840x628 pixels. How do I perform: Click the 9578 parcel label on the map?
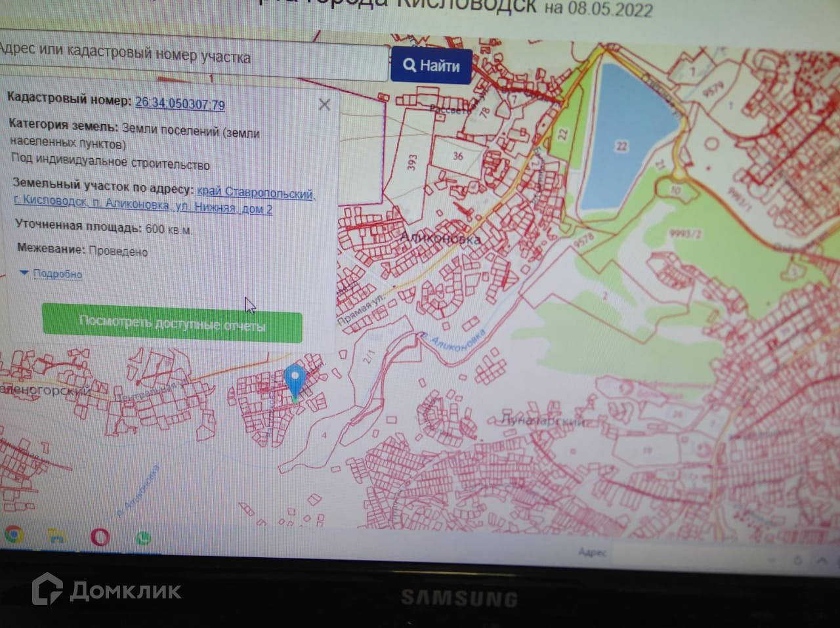583,240
